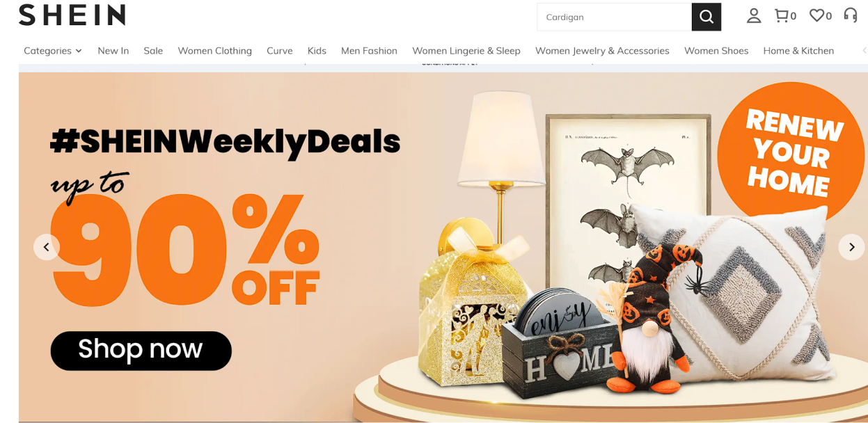Open Men Fashion category

369,51
